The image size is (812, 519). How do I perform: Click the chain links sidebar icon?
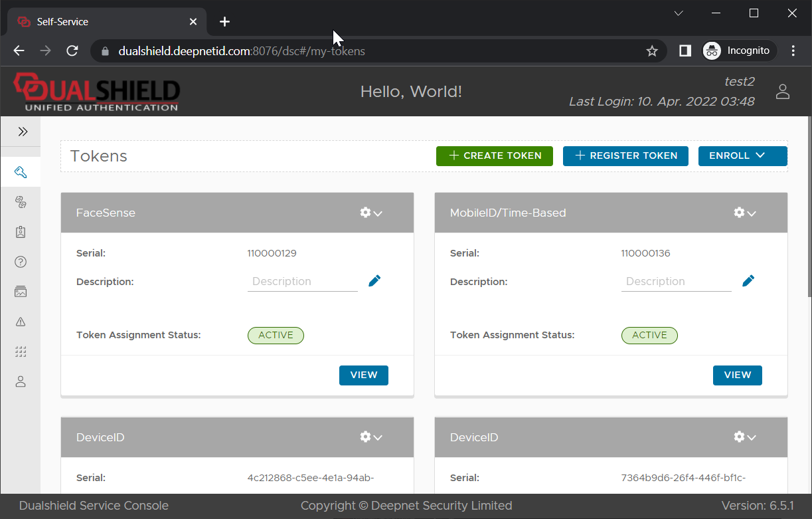[x=21, y=203]
